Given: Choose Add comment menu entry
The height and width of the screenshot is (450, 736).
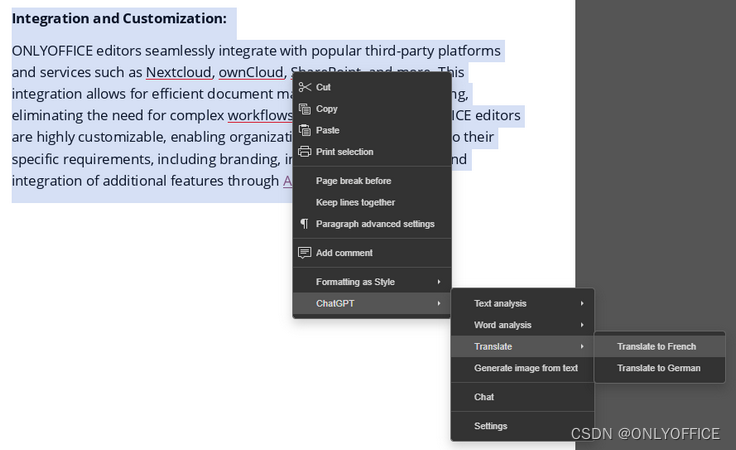Looking at the screenshot, I should [x=372, y=253].
